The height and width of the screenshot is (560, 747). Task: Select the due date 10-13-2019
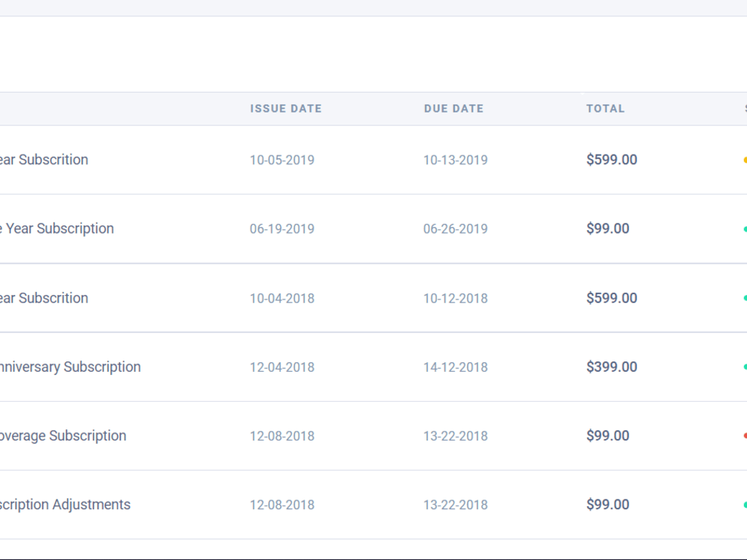(x=456, y=160)
